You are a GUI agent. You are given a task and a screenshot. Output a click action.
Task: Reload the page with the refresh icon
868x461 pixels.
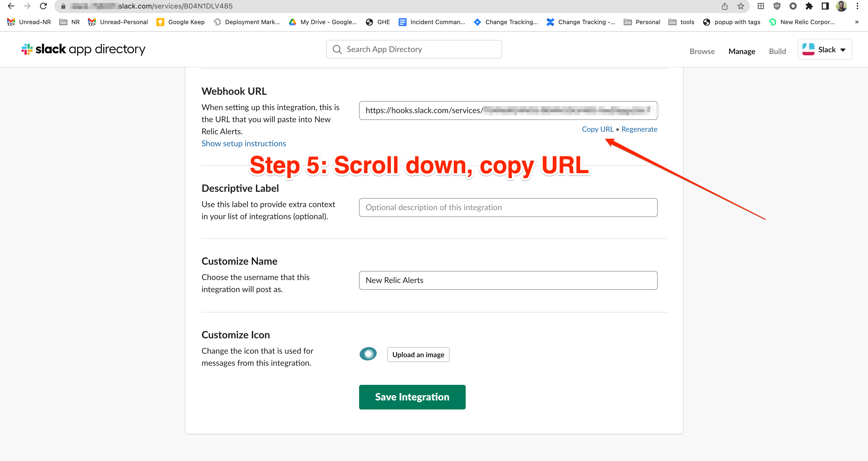[43, 6]
